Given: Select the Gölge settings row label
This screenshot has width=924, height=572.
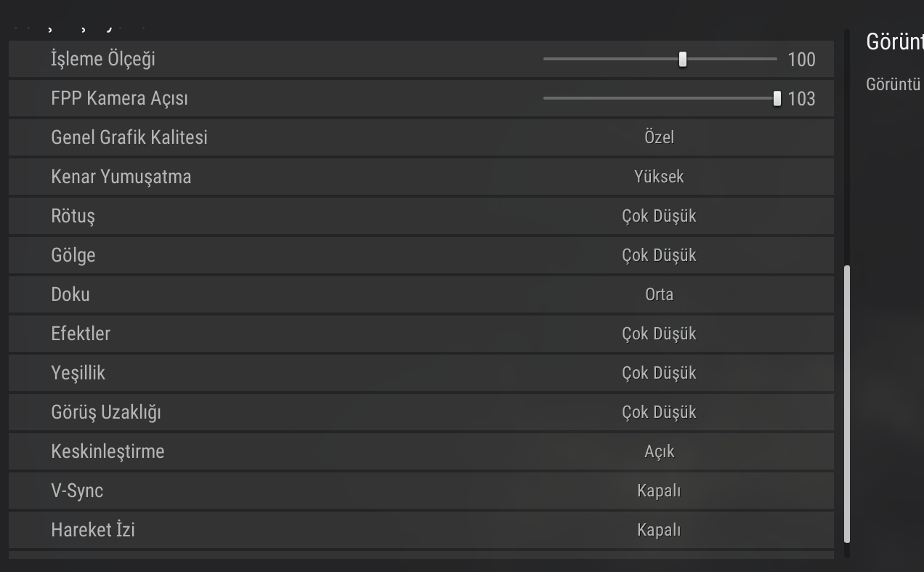Looking at the screenshot, I should 73,255.
